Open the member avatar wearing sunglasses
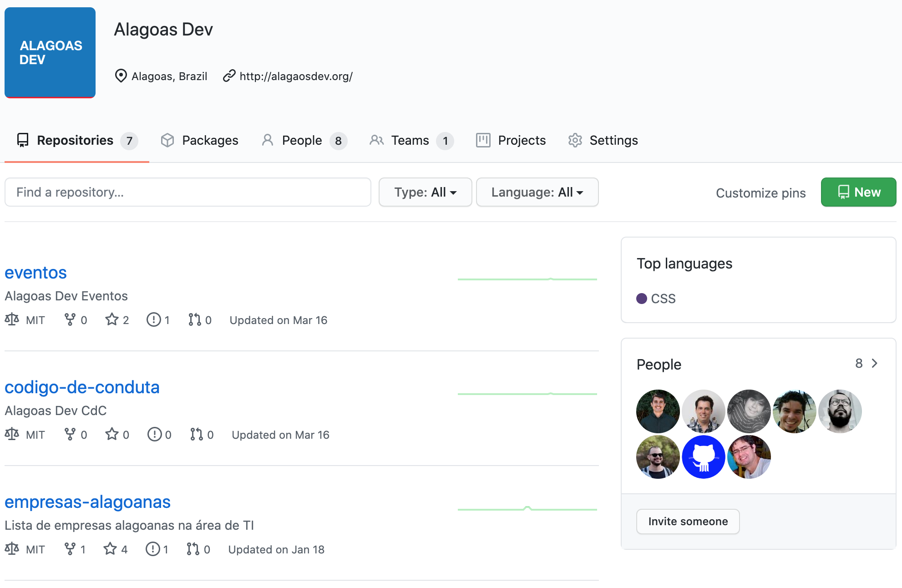902x588 pixels. pyautogui.click(x=658, y=457)
